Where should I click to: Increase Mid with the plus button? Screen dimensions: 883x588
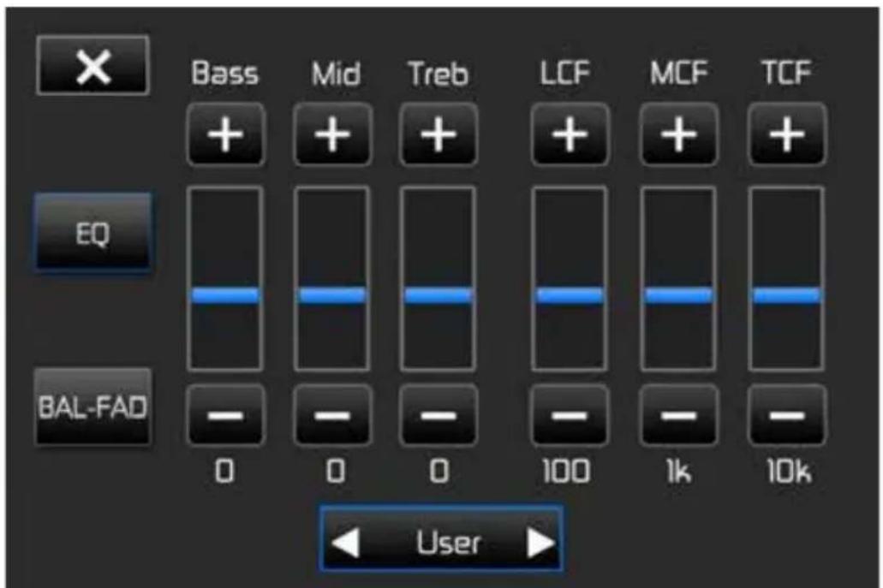coord(333,134)
